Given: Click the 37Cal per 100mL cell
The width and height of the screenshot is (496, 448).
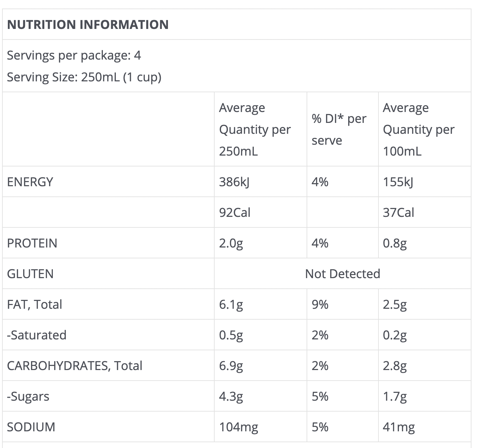Looking at the screenshot, I should (399, 212).
